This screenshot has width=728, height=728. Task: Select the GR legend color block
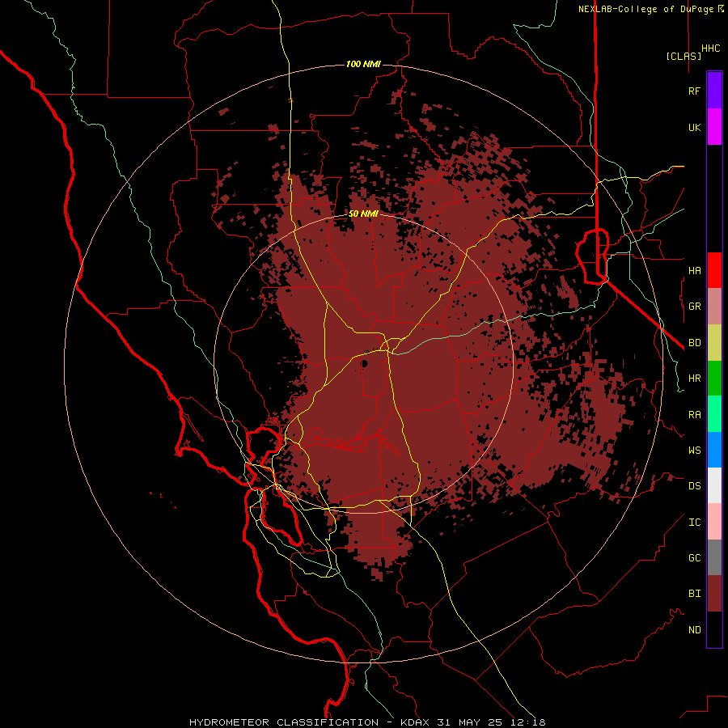[x=714, y=307]
